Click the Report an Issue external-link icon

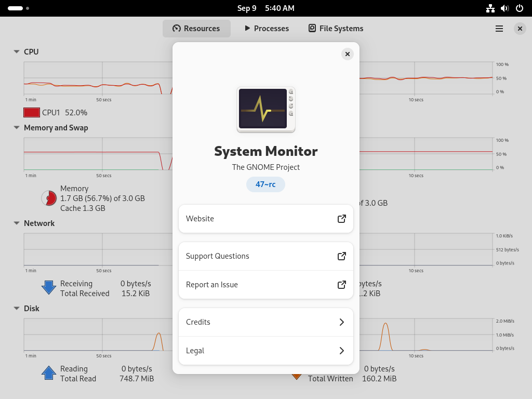click(342, 285)
